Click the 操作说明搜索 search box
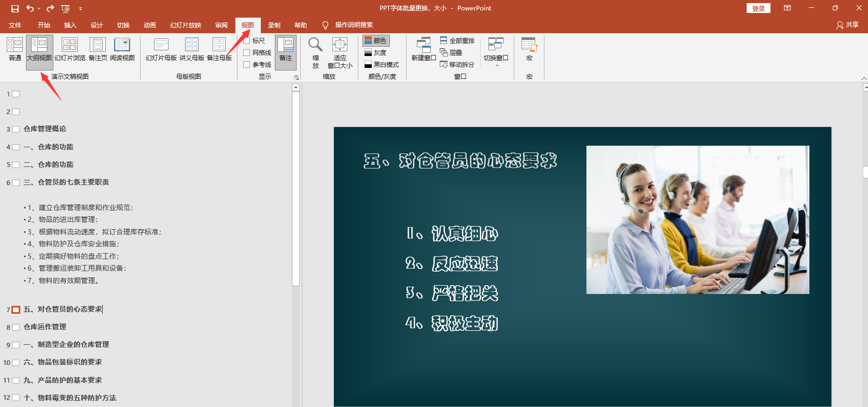Image resolution: width=868 pixels, height=407 pixels. [354, 25]
